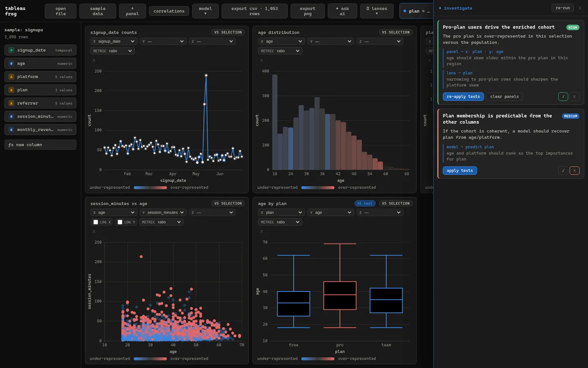This screenshot has height=368, width=588.
Task: Click the 'lens – plan' test link
Action: tap(459, 73)
